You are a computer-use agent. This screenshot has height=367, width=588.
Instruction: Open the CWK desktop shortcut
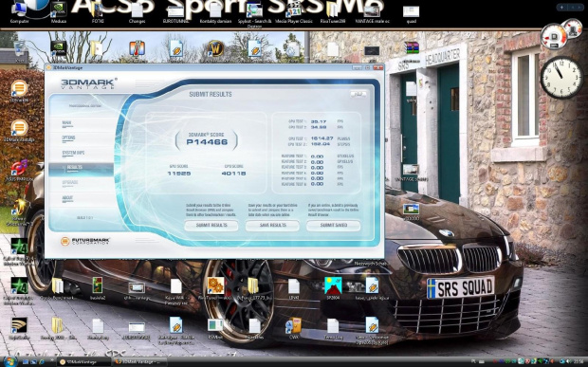point(294,328)
